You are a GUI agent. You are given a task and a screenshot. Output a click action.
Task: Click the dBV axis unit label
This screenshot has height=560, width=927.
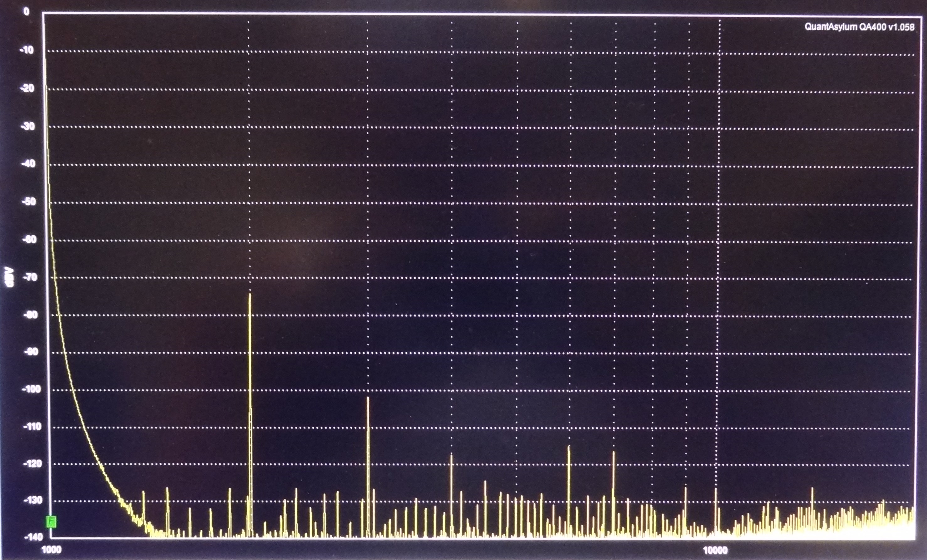point(9,277)
